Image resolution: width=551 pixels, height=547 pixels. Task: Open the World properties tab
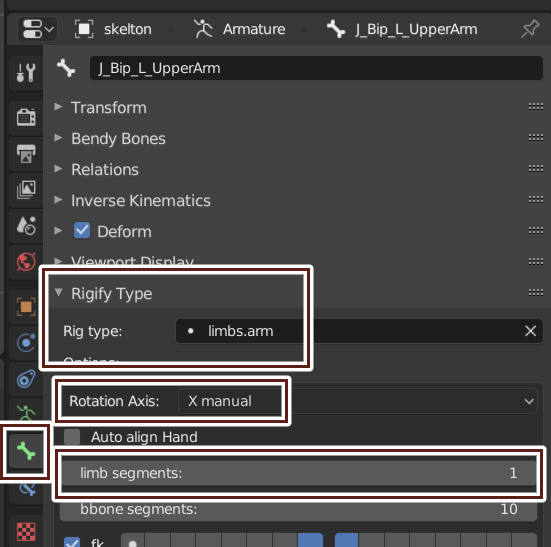tap(26, 262)
